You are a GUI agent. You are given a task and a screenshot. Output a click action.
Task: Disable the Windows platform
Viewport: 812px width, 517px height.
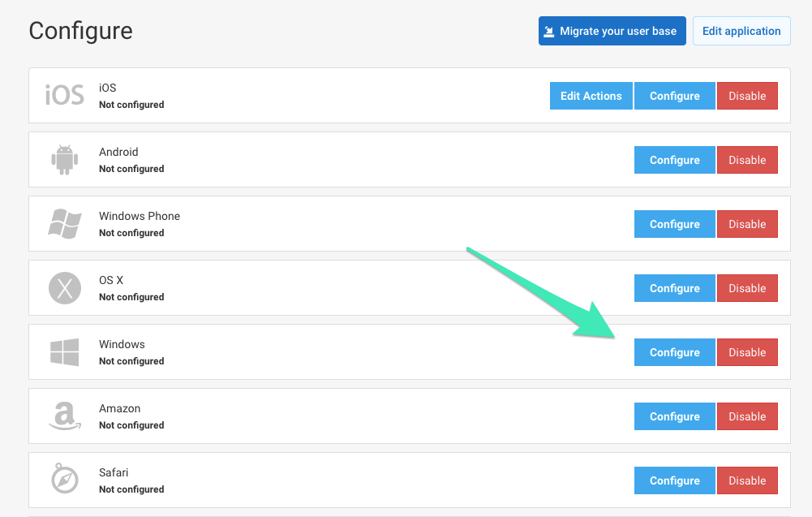[x=747, y=352]
